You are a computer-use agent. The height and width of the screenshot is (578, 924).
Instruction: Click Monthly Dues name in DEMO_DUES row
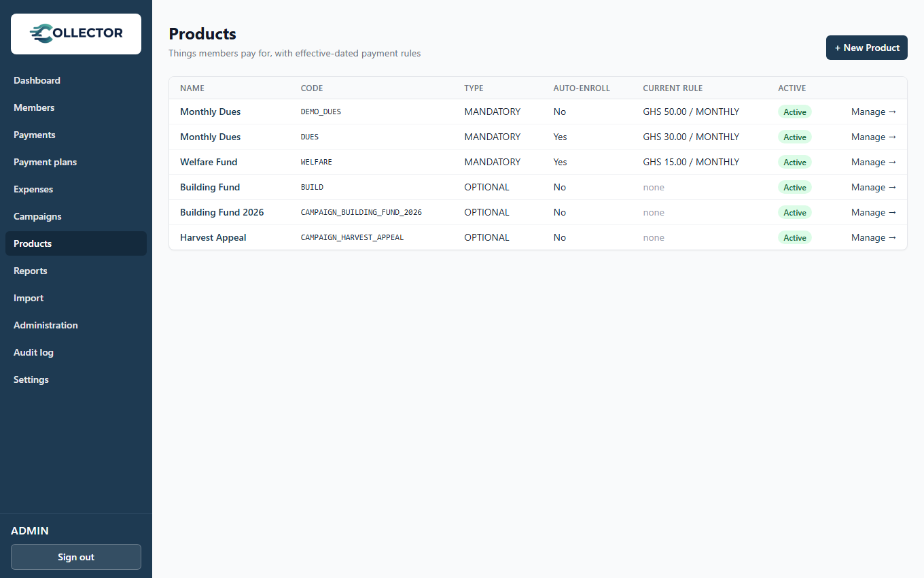point(210,112)
